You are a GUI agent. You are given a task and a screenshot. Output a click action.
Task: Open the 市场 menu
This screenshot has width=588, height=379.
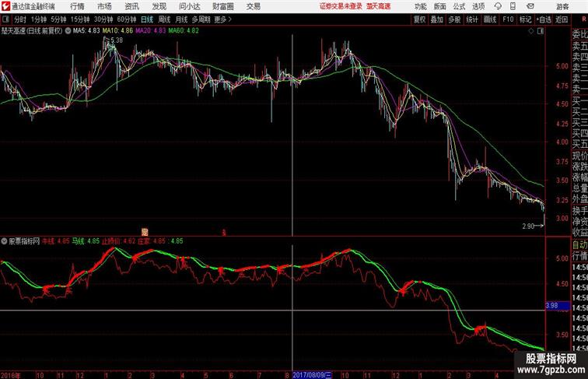pos(104,6)
